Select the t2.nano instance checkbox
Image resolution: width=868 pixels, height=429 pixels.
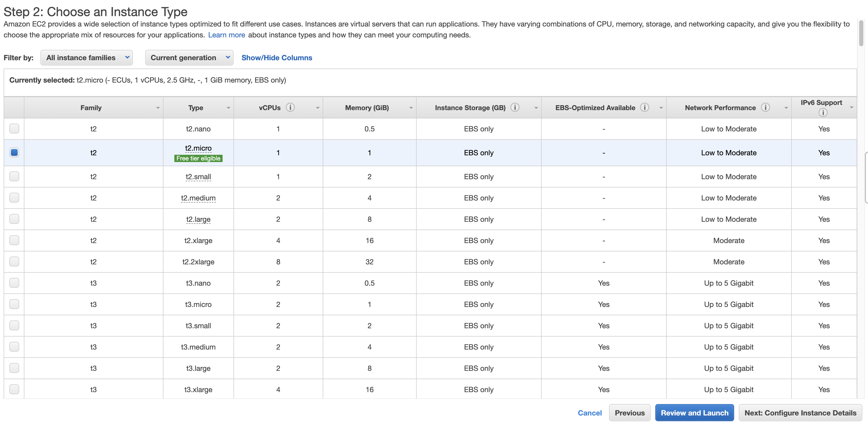click(14, 129)
